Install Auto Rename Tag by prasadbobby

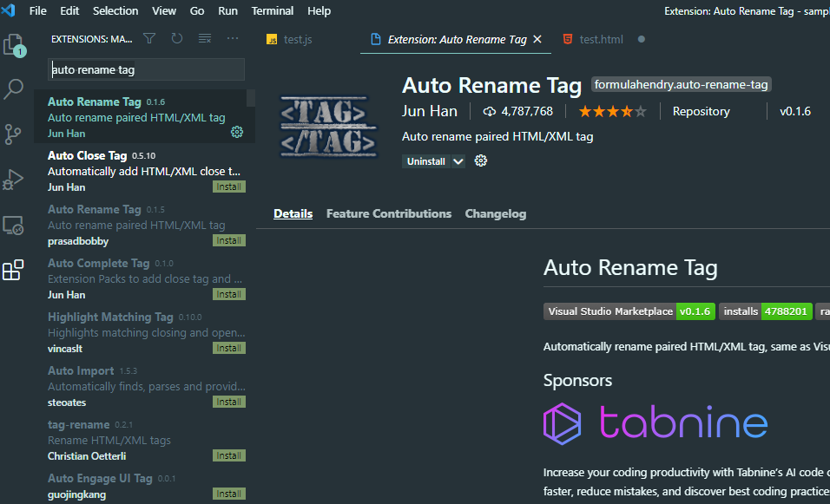coord(228,240)
